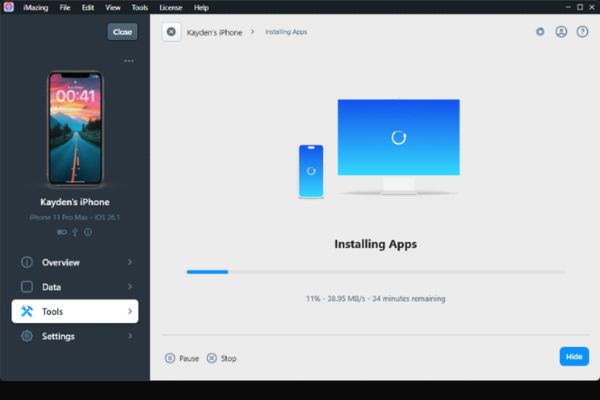Click the device info icon under device name
This screenshot has width=600, height=400.
(88, 232)
